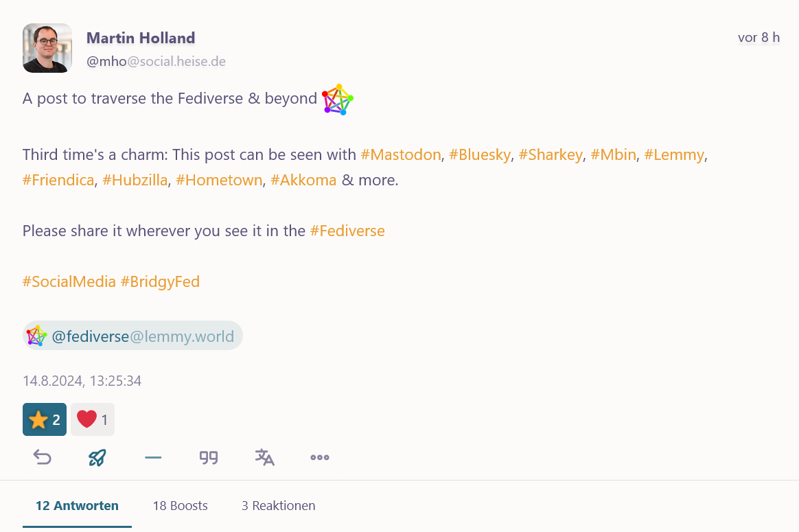Open the #Mastodon hashtag
This screenshot has height=532, width=799.
(x=401, y=154)
